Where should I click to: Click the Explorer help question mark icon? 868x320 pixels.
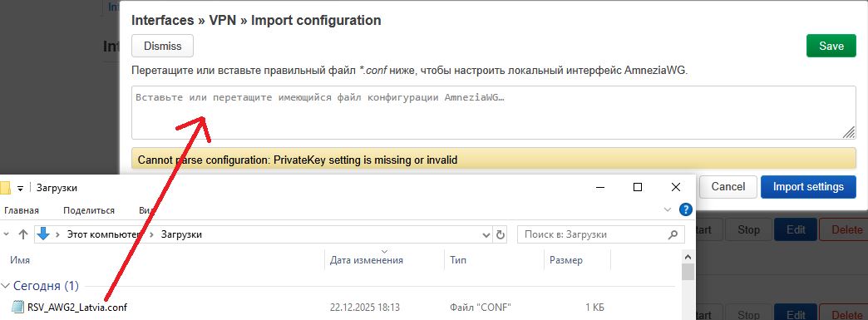point(685,209)
